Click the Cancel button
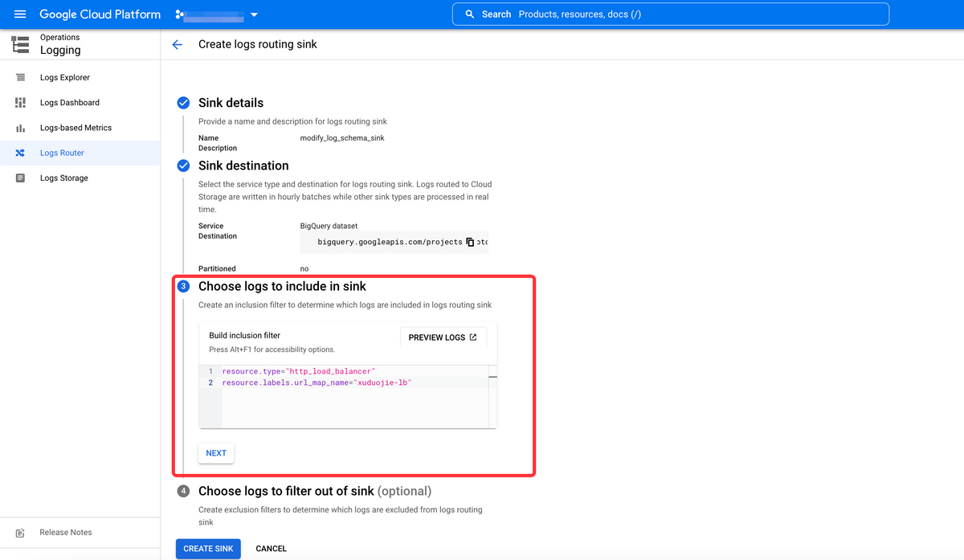The width and height of the screenshot is (964, 560). (x=271, y=549)
